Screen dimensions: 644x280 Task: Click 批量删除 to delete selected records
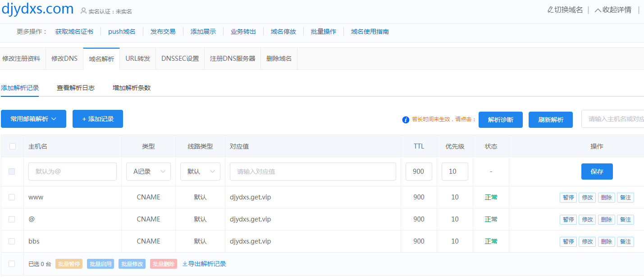(163, 264)
